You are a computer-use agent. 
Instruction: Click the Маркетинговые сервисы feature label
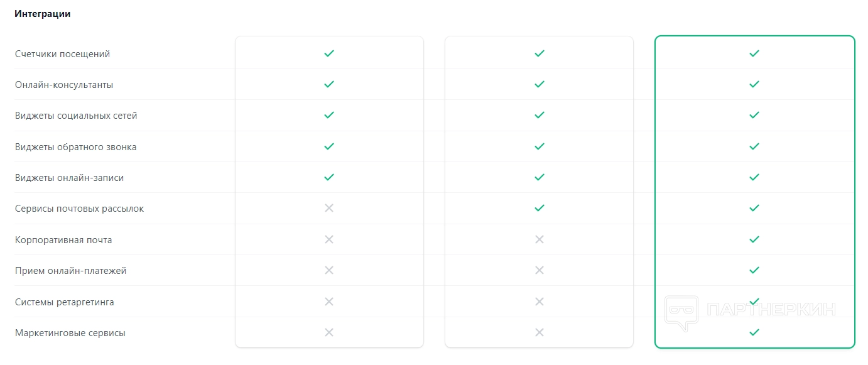[x=70, y=333]
